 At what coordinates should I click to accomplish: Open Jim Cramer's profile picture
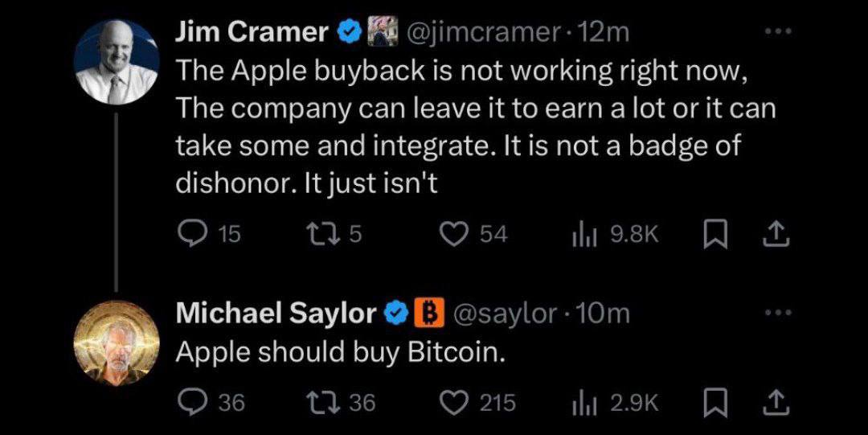pyautogui.click(x=117, y=61)
